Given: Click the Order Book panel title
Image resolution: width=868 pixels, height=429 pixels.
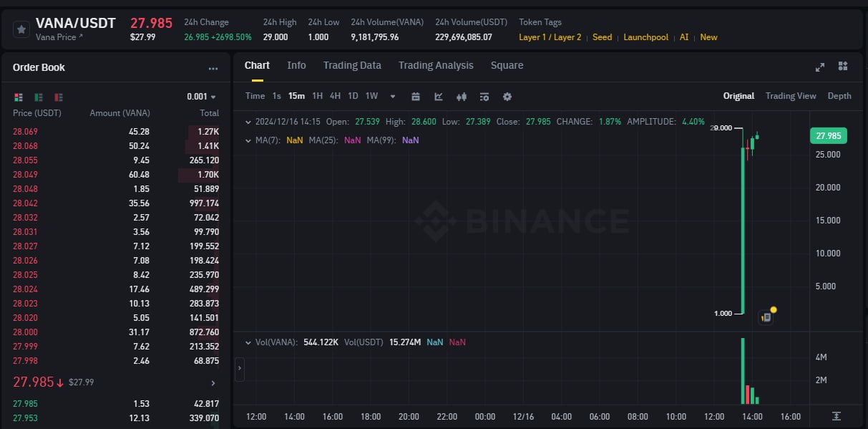Looking at the screenshot, I should [x=39, y=67].
